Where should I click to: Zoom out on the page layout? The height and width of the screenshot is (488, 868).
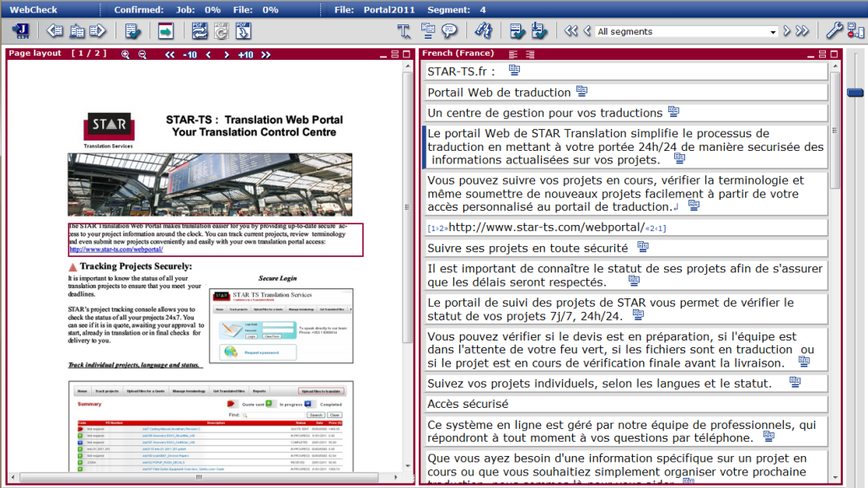coord(142,55)
